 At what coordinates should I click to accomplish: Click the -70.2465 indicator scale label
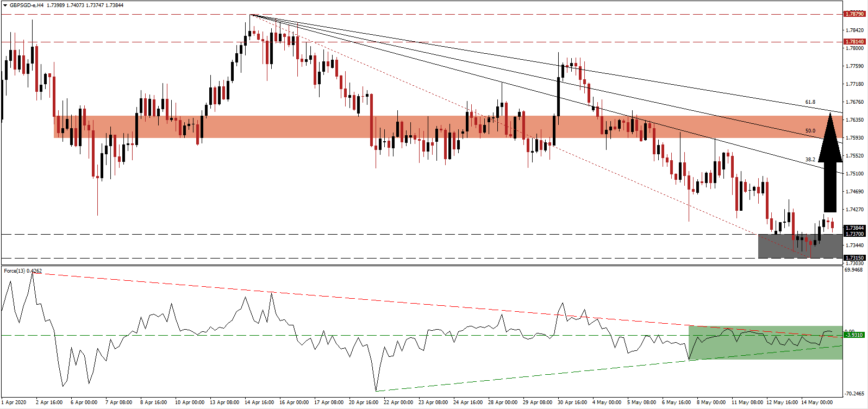click(x=854, y=393)
